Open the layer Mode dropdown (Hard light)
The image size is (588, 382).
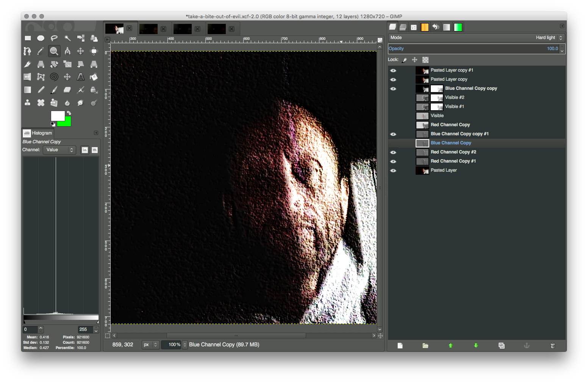click(477, 38)
